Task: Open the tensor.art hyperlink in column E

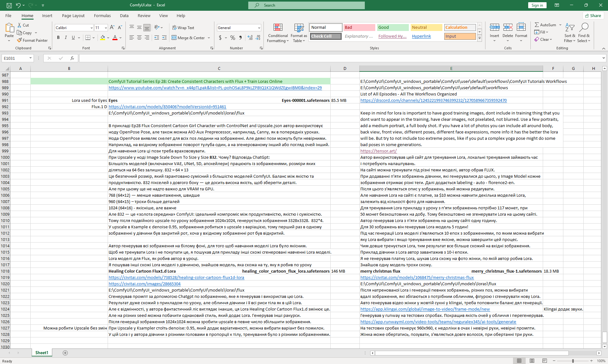Action: click(378, 151)
